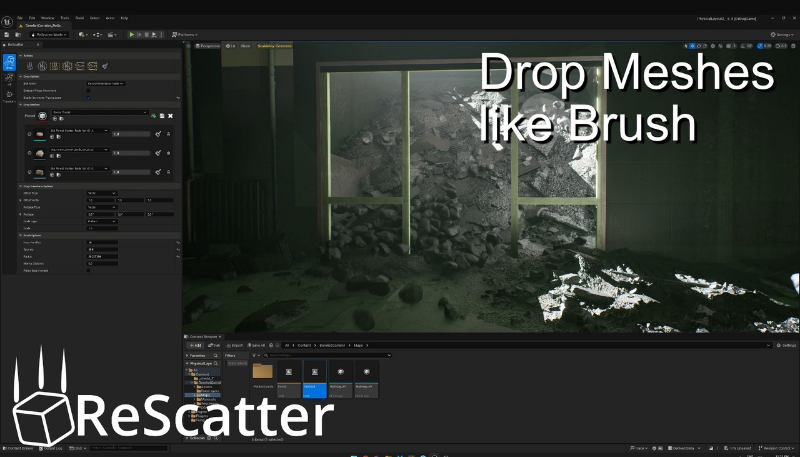Viewport: 800px width, 457px height.
Task: Open the Edit menu
Action: click(32, 18)
